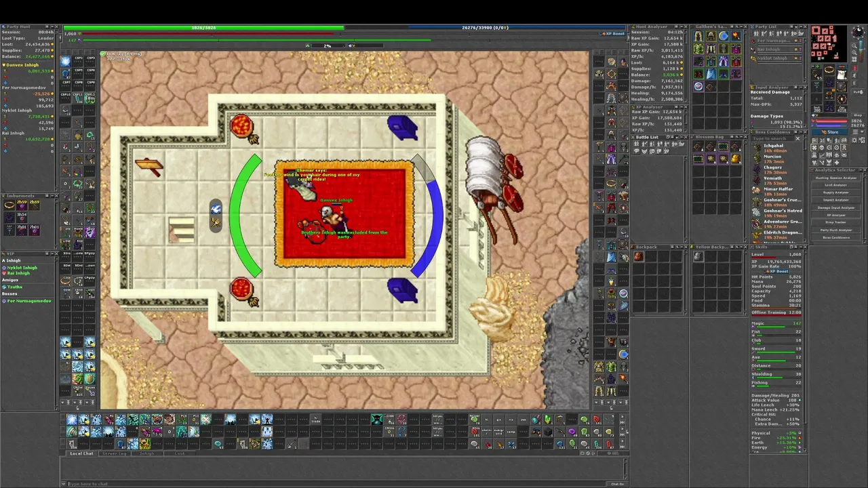Open the Inhigh chat tab
The width and height of the screenshot is (868, 488).
[147, 453]
